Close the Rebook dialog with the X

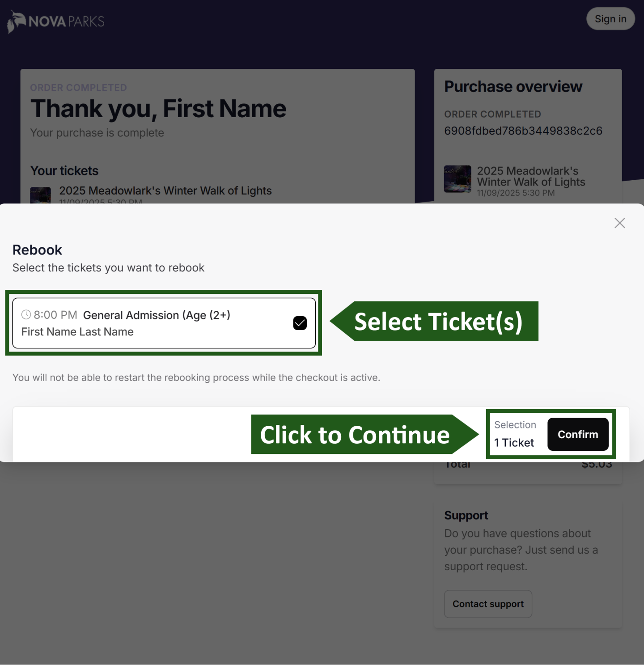tap(619, 223)
